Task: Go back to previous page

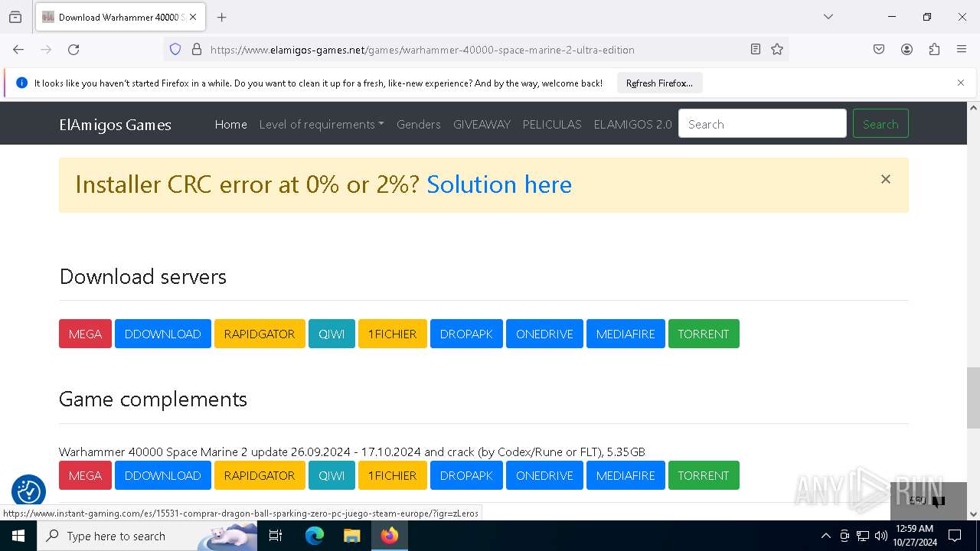Action: 18,49
